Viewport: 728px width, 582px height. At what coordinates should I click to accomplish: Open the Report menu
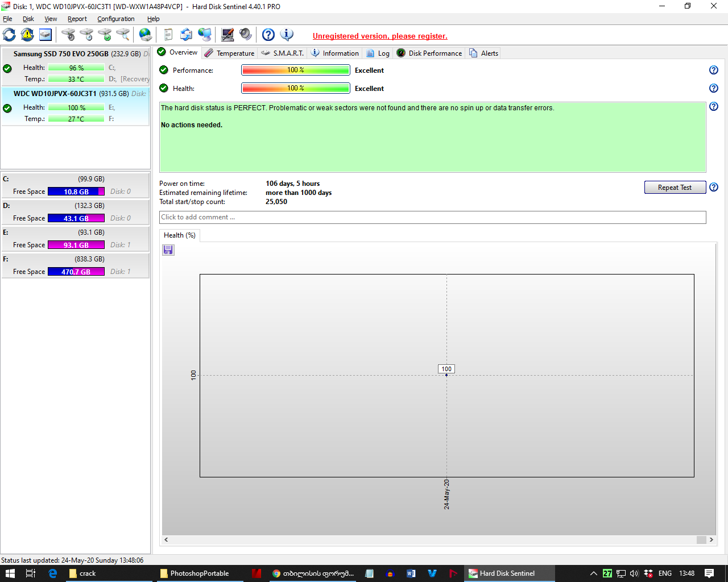click(x=77, y=19)
